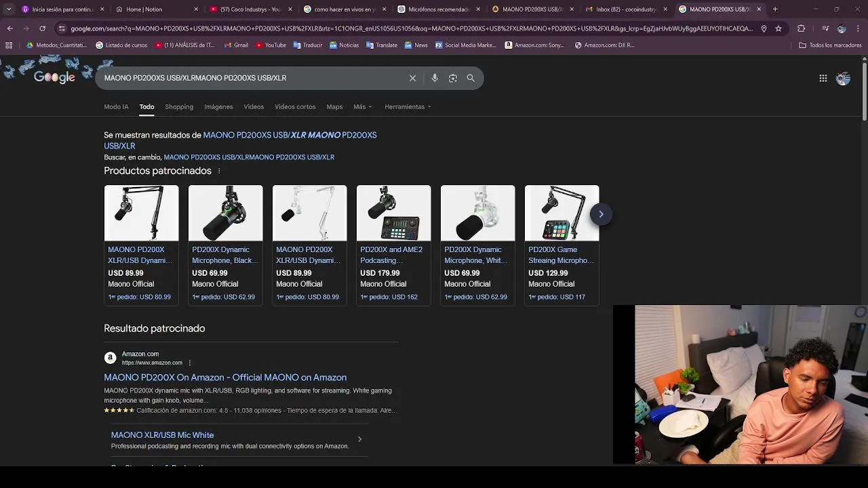The height and width of the screenshot is (488, 868).
Task: Expand the Más filter dropdown
Action: [x=362, y=107]
